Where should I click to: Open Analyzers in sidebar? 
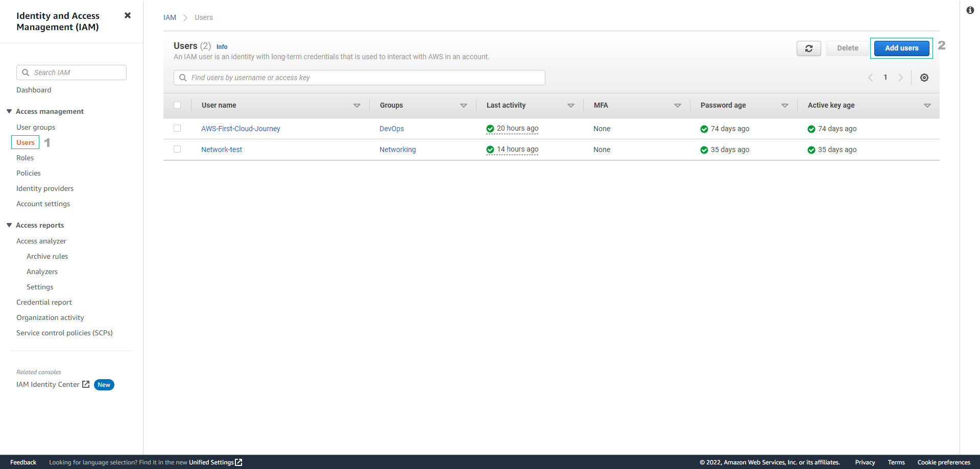coord(42,271)
